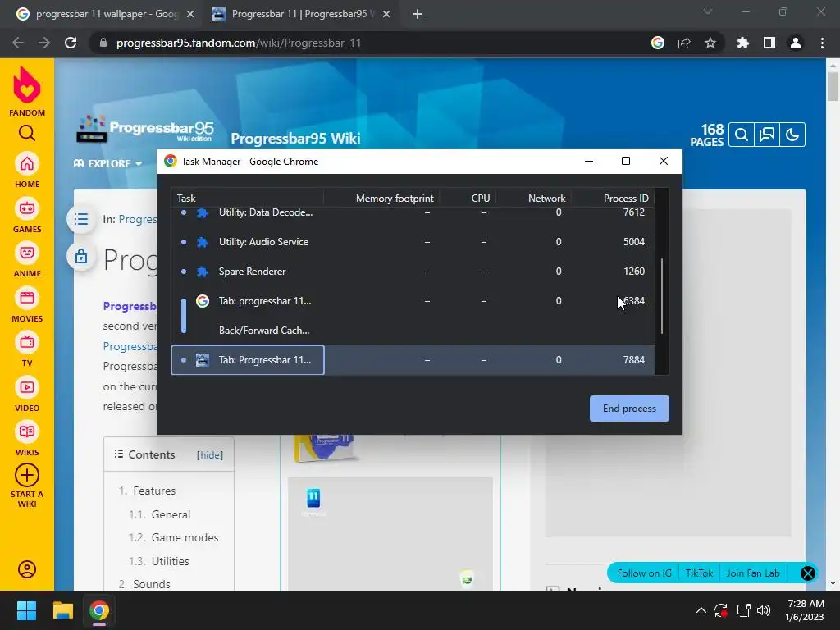The image size is (840, 630).
Task: Reload the page in Chrome
Action: click(x=71, y=43)
